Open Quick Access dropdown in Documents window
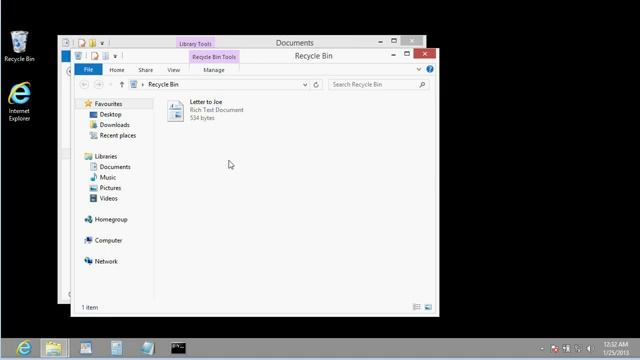This screenshot has height=360, width=640. (x=102, y=43)
